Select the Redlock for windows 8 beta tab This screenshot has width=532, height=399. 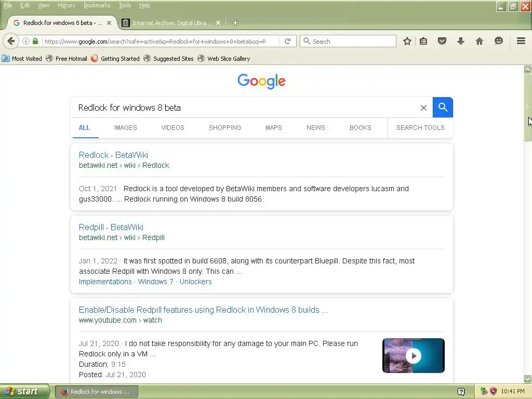coord(62,23)
